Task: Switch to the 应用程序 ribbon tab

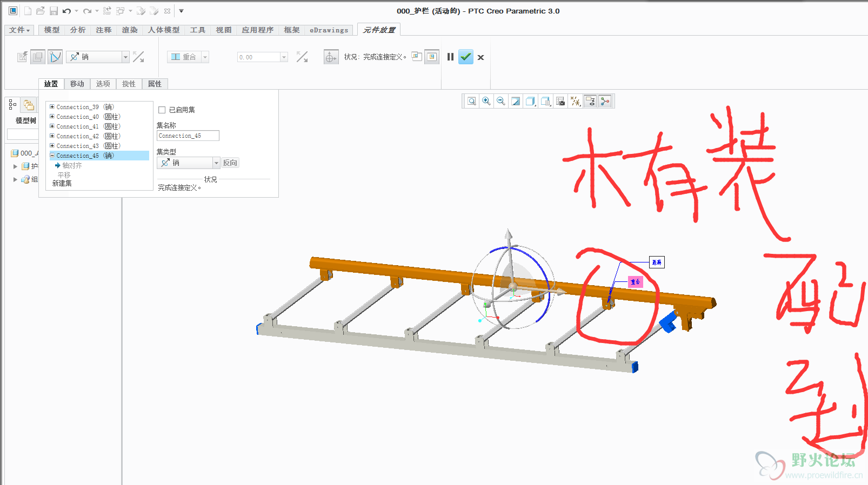Action: [x=258, y=30]
